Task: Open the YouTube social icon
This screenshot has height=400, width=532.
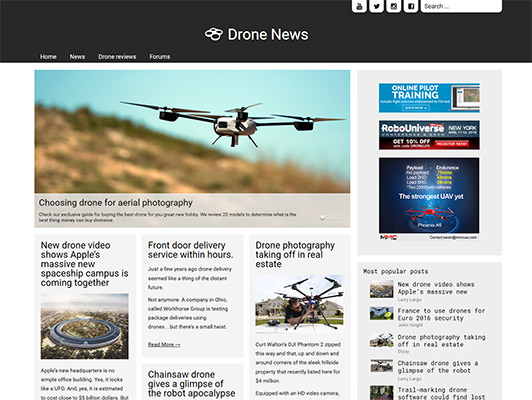Action: pos(359,6)
